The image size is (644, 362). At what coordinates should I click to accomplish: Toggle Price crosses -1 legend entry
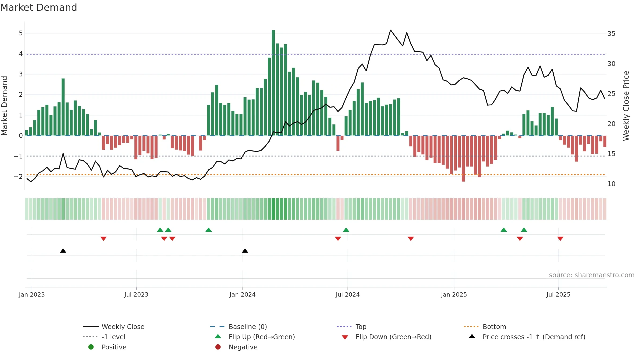[527, 337]
